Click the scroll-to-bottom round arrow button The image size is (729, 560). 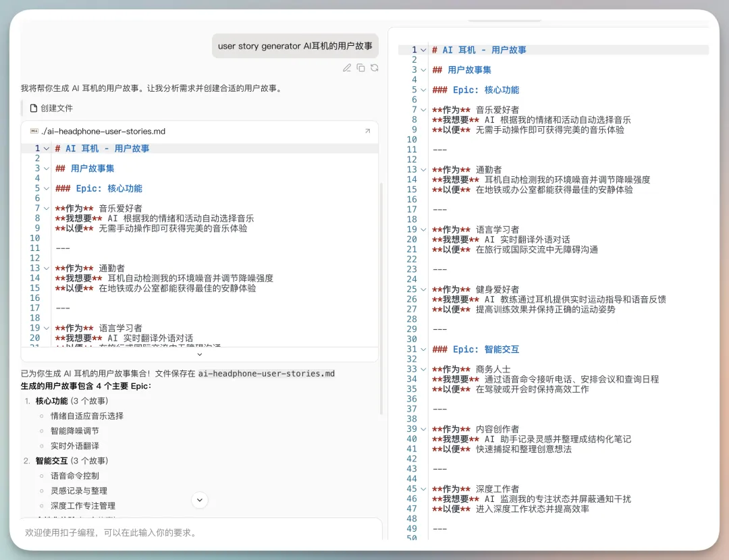(200, 500)
